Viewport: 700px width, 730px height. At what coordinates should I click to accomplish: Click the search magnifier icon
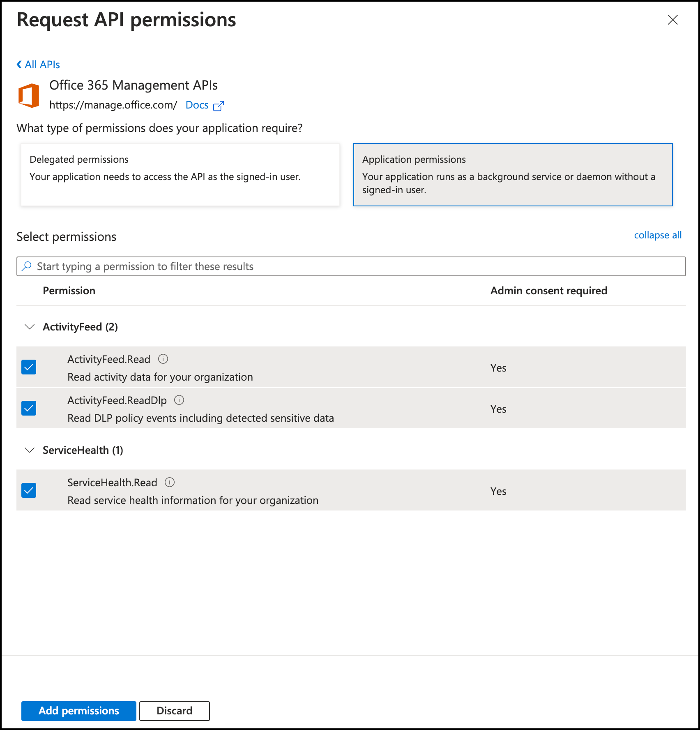27,266
